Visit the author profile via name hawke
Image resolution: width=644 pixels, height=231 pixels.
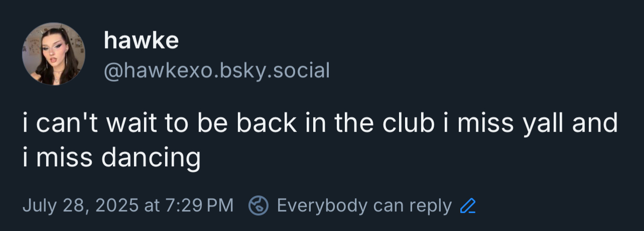141,40
